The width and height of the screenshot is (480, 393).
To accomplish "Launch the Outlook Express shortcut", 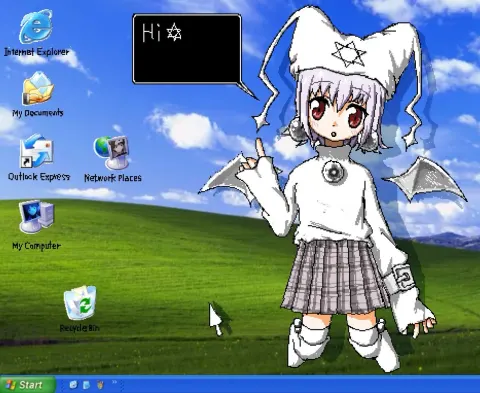I will [x=36, y=151].
